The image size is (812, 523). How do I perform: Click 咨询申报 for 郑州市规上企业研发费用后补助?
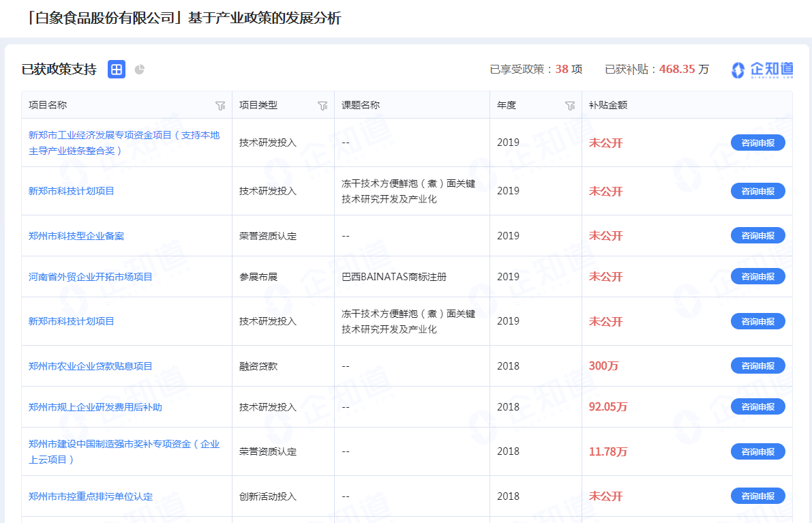point(757,407)
